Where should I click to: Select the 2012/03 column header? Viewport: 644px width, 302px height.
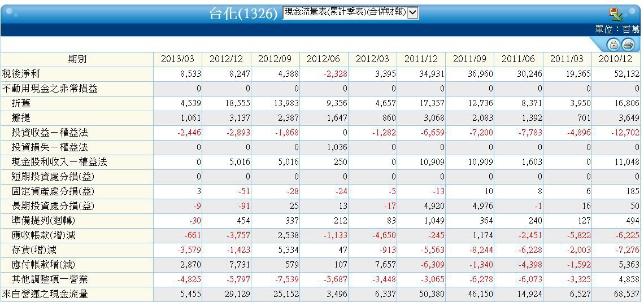[372, 59]
